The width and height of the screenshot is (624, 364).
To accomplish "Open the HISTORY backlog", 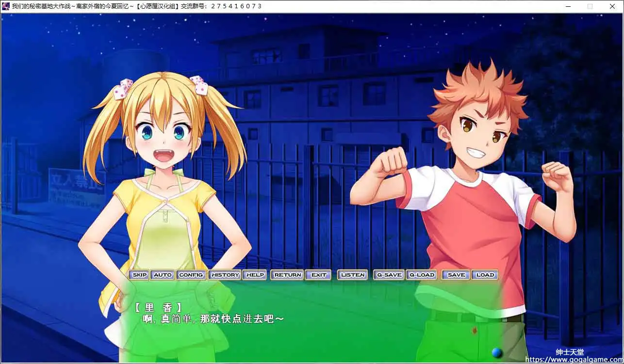I will pos(225,275).
